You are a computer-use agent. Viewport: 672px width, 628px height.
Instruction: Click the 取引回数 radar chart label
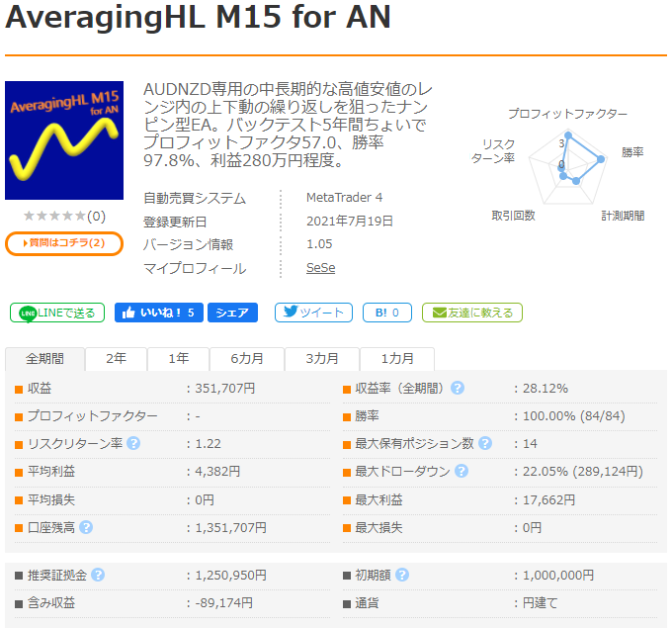point(514,216)
